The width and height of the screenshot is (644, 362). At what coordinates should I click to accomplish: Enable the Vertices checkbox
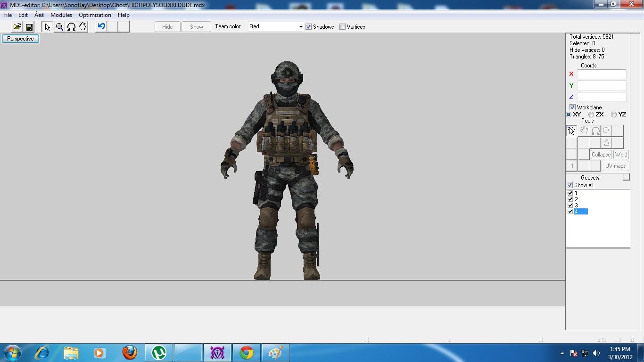click(342, 27)
